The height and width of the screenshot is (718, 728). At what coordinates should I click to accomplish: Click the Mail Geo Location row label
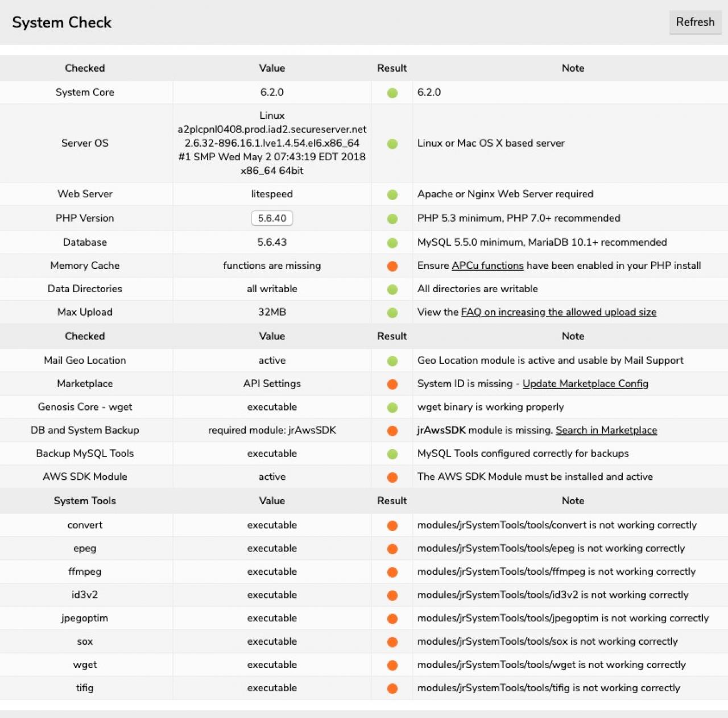tap(85, 360)
